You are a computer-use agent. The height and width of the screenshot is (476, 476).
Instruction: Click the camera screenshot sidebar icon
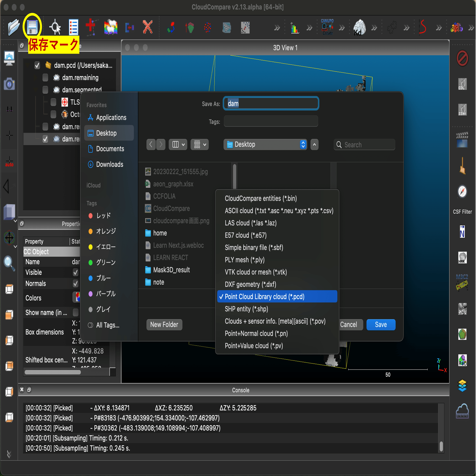click(x=9, y=84)
